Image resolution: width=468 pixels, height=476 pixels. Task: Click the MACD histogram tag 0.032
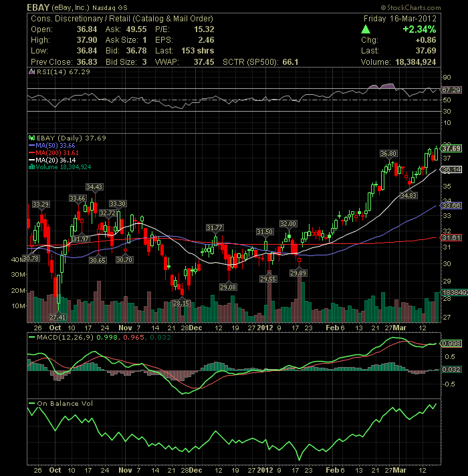[x=451, y=370]
